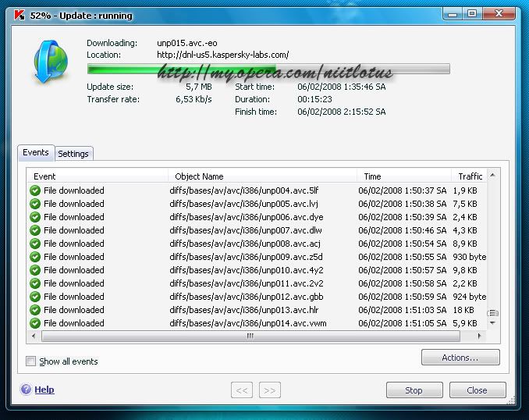Stop the running update
The height and width of the screenshot is (420, 529).
click(414, 390)
